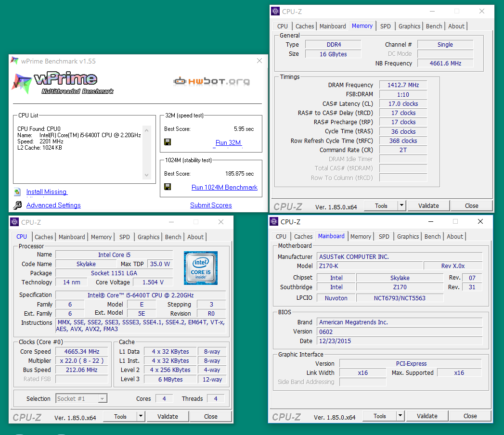Screen dimensions: 504x435
Task: Click Tools button in Memory window
Action: [381, 206]
